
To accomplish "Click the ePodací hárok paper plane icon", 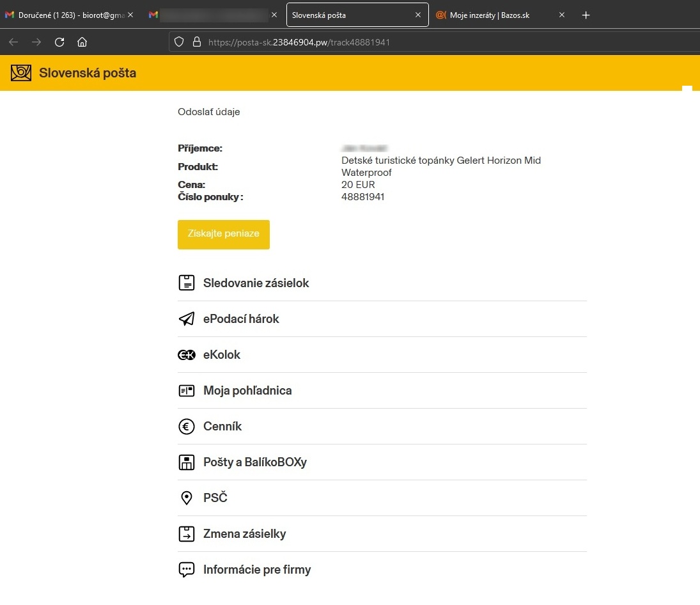I will 186,318.
